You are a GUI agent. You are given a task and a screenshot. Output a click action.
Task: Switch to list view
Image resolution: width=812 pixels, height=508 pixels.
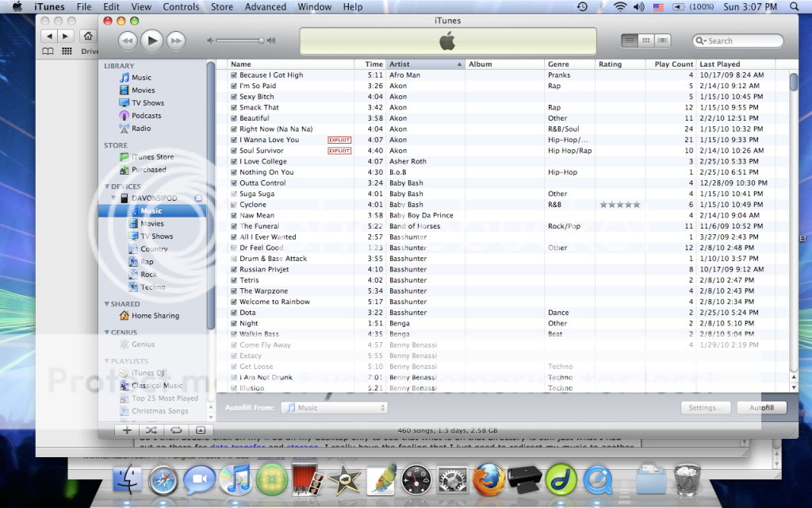click(629, 40)
